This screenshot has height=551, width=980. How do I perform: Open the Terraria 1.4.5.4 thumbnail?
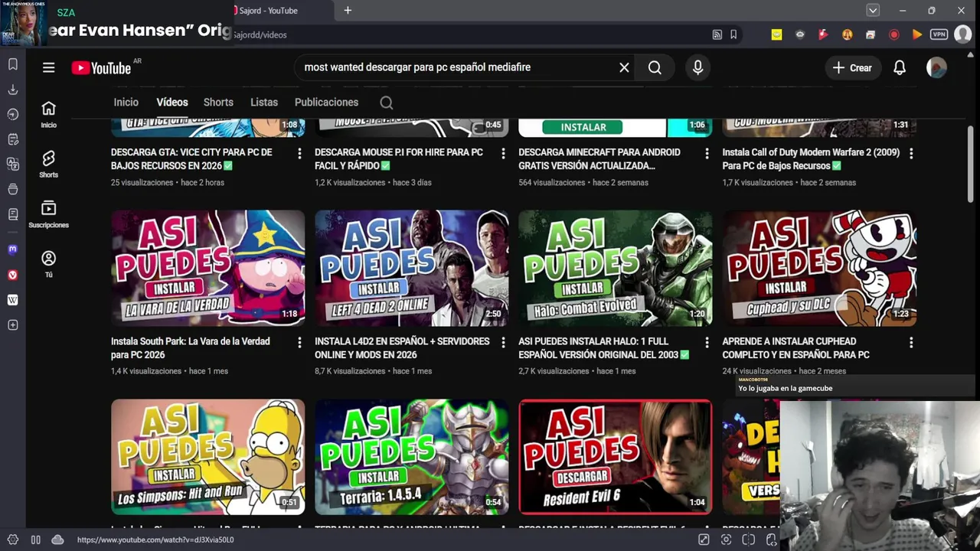click(411, 457)
